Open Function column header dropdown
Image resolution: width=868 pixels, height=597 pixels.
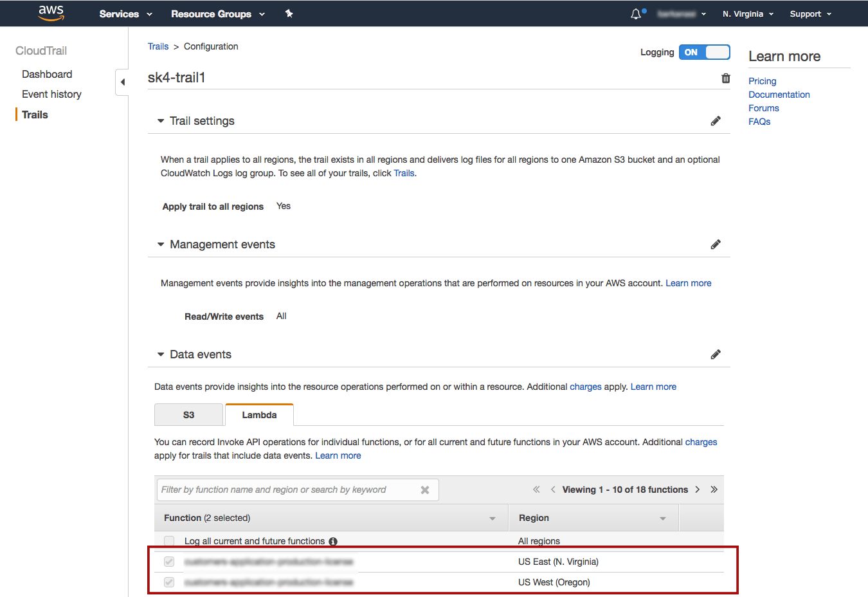point(493,519)
